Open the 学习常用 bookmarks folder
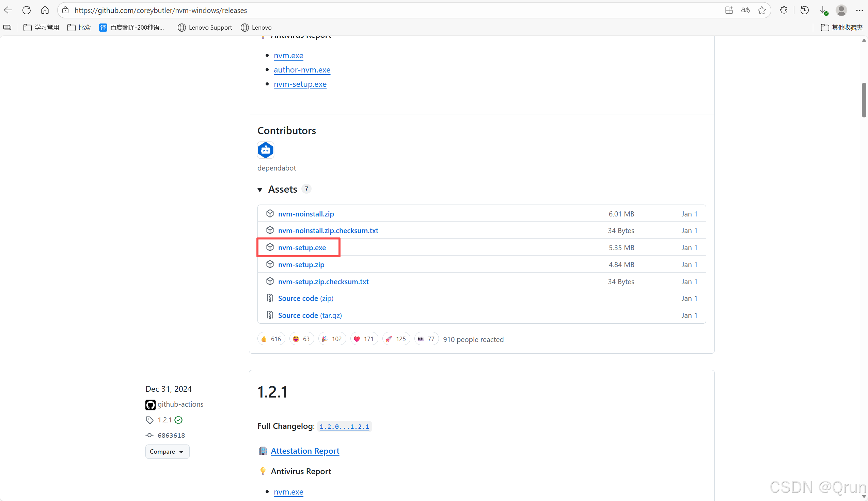 (x=41, y=28)
